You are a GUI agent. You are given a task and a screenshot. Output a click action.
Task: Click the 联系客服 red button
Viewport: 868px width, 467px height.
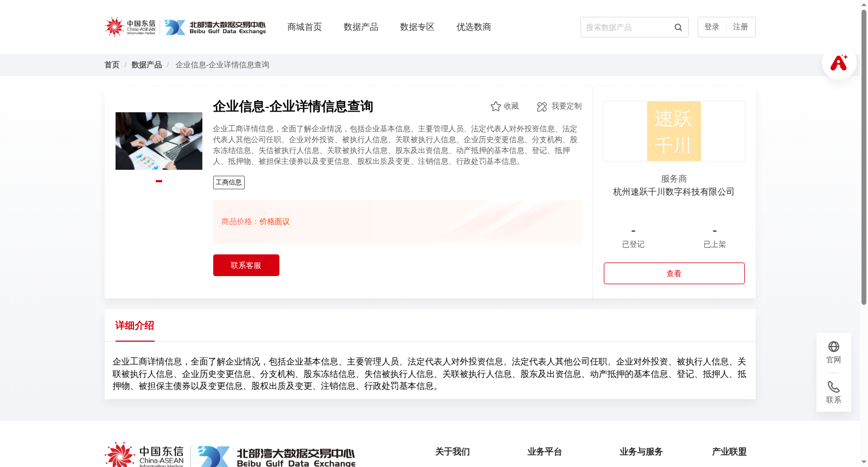(246, 265)
